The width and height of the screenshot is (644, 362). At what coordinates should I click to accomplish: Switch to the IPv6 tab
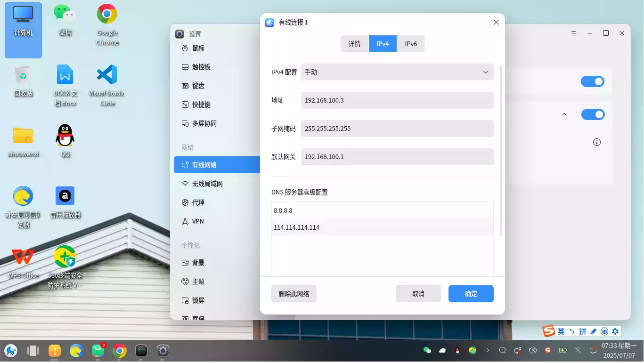click(x=411, y=44)
